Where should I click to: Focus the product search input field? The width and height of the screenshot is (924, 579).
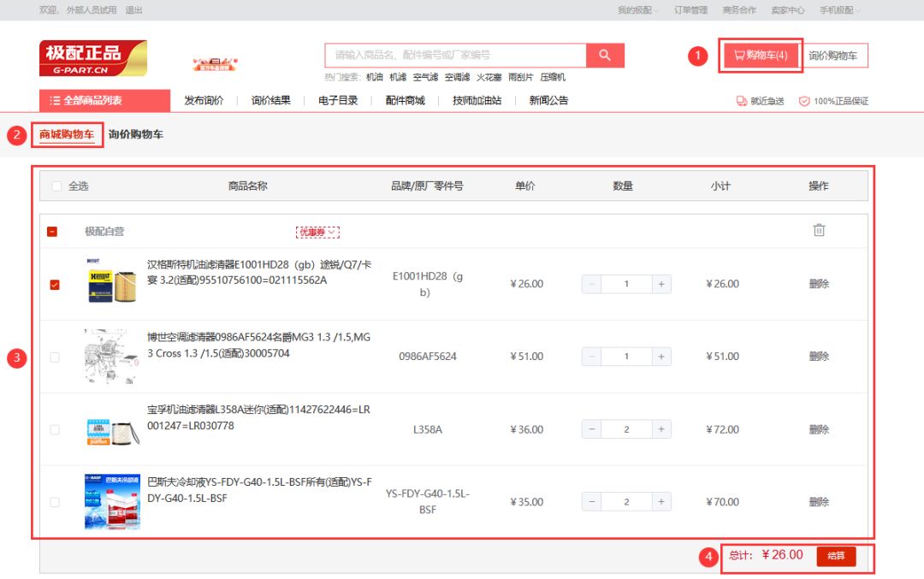pos(455,56)
